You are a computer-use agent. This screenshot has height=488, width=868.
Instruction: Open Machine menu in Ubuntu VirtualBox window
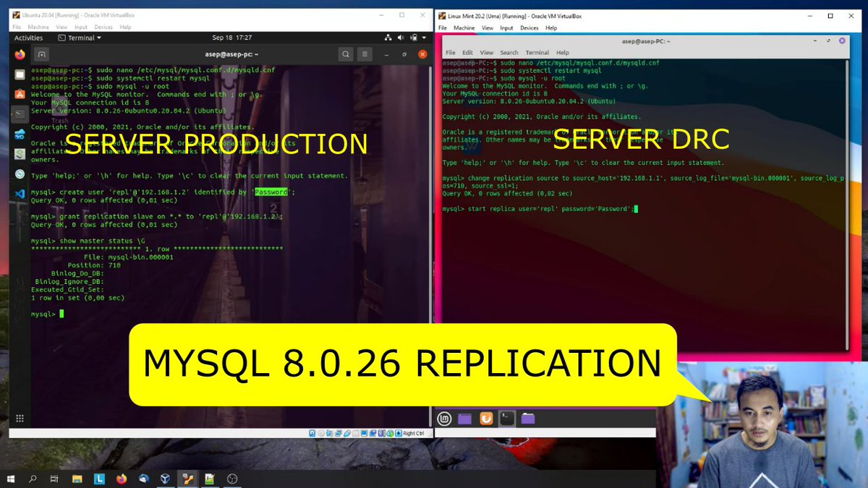click(38, 27)
